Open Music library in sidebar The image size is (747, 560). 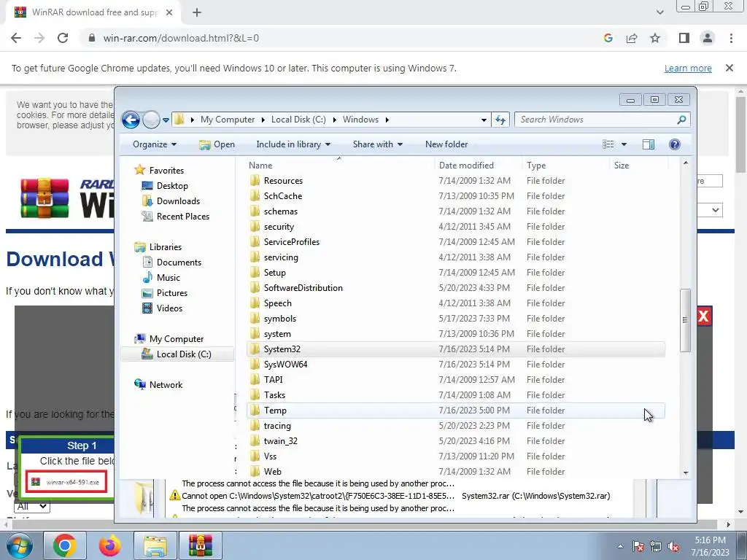(x=168, y=278)
